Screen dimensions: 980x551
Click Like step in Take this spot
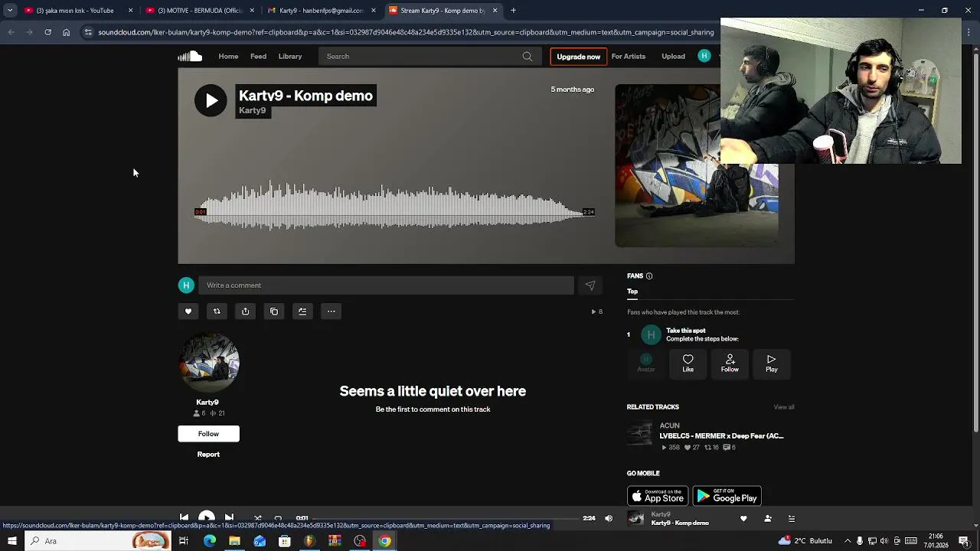[688, 364]
